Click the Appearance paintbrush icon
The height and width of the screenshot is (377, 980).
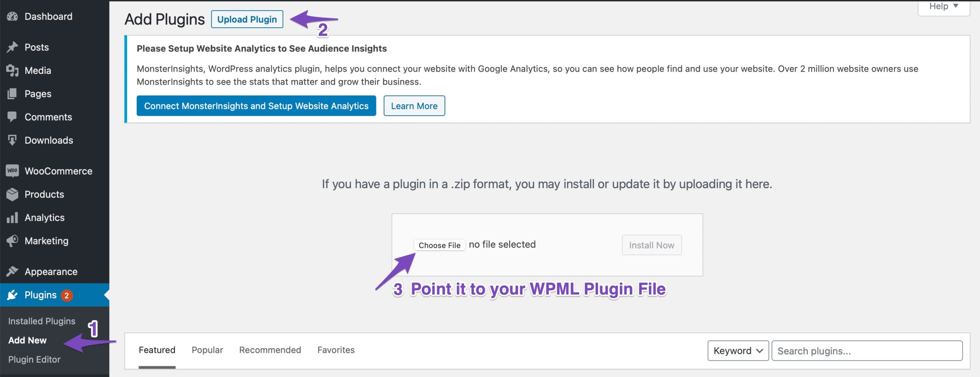point(12,272)
